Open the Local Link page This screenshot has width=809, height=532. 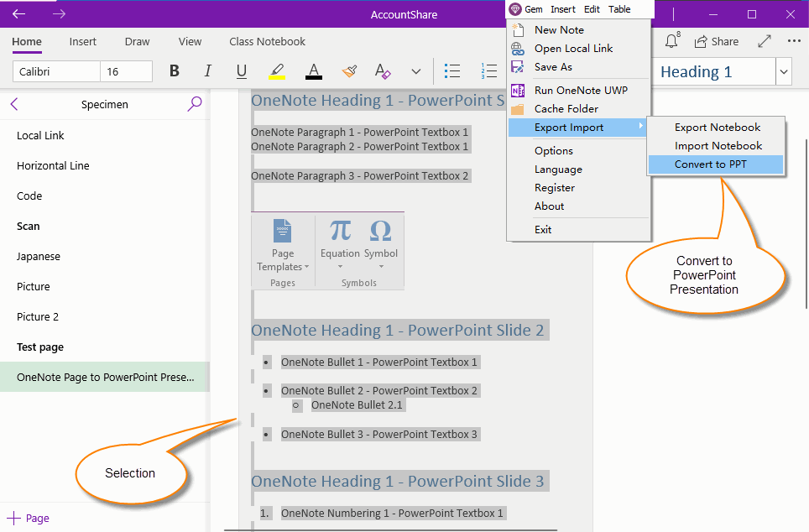(105, 136)
